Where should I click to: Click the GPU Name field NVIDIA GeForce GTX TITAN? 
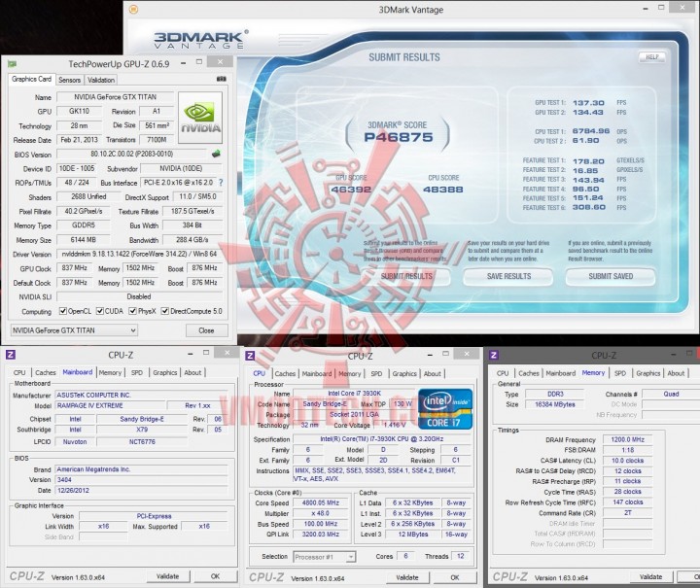pyautogui.click(x=115, y=97)
